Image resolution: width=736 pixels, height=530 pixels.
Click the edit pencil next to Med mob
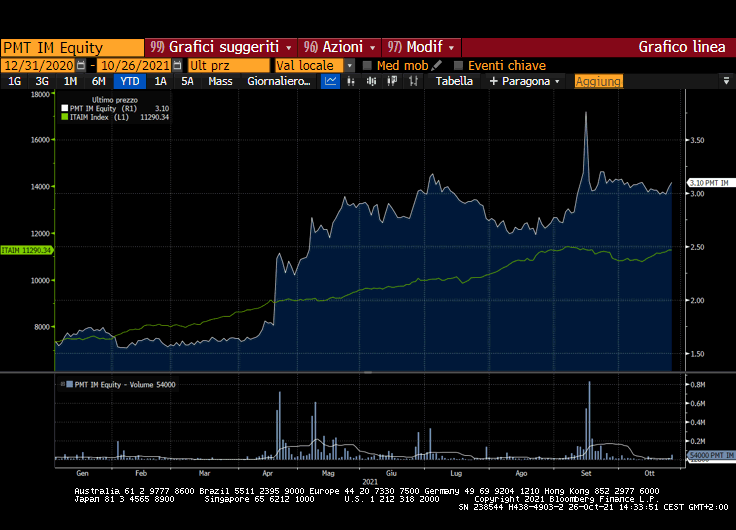(437, 65)
